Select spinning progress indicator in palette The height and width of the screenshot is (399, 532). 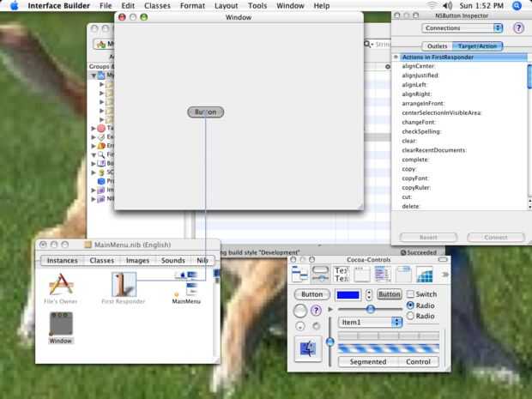[x=317, y=326]
